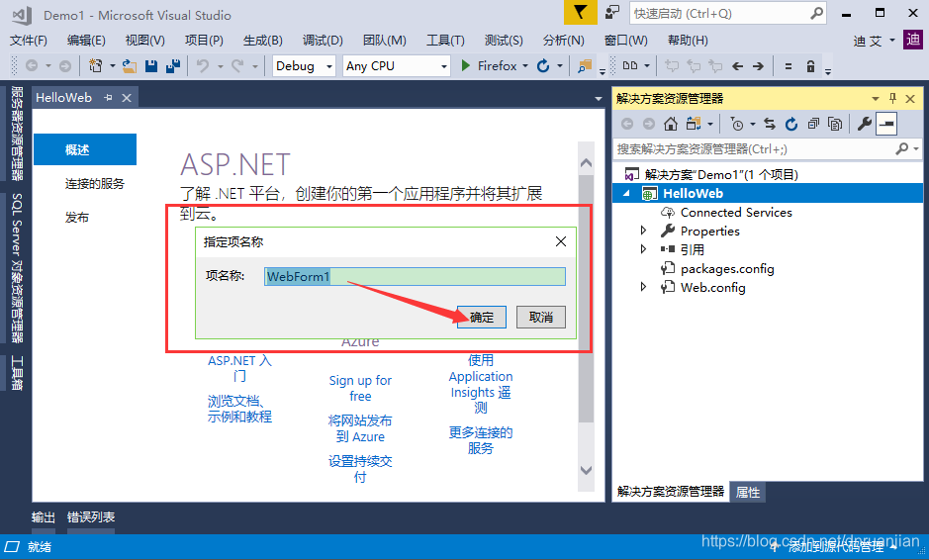The height and width of the screenshot is (560, 929).
Task: Open the 调试(D) menu
Action: pos(323,41)
